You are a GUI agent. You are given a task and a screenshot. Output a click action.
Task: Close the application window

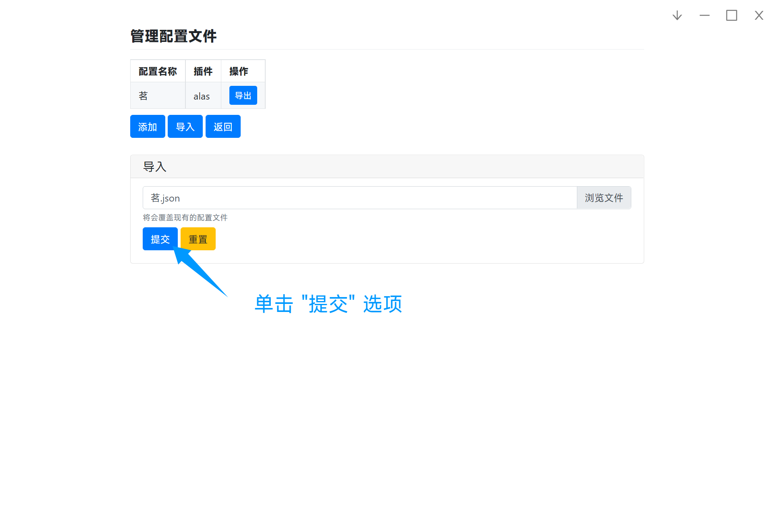759,15
